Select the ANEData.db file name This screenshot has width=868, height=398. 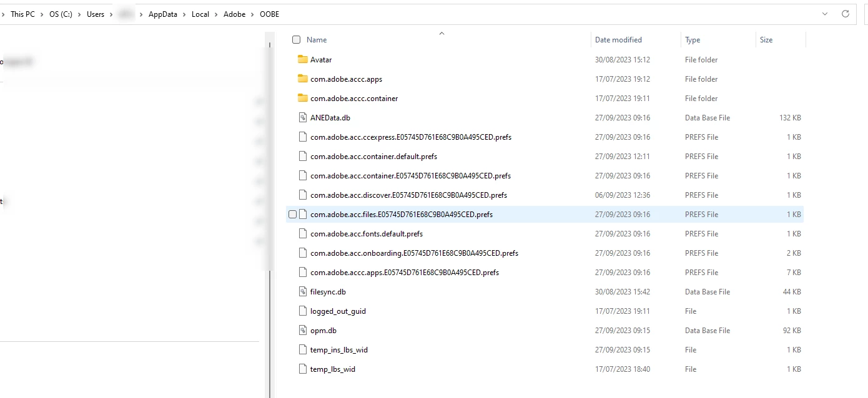330,118
